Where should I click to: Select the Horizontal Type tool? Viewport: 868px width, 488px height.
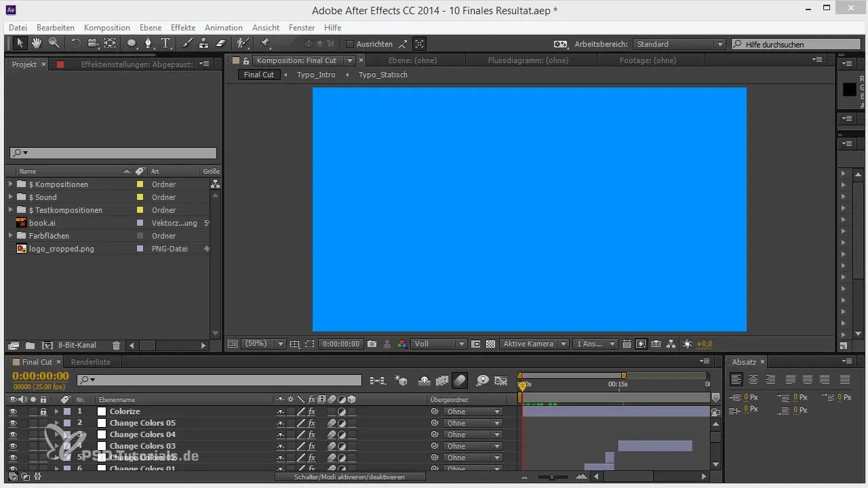[166, 43]
